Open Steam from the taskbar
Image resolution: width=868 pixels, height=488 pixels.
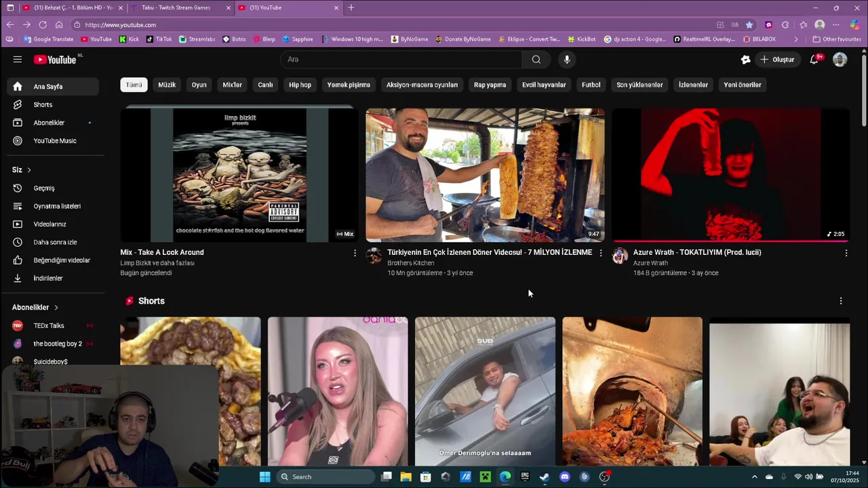[x=545, y=476]
